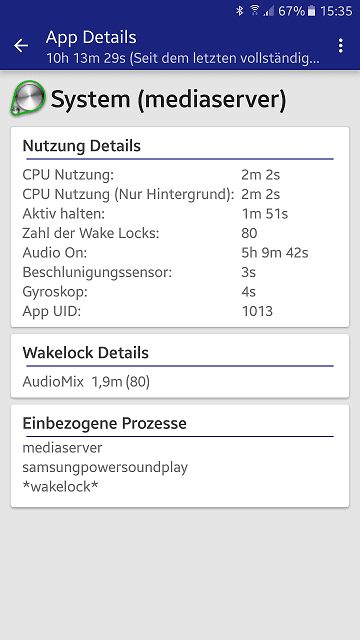Tap the mediaserver app icon
The image size is (360, 640).
point(28,98)
